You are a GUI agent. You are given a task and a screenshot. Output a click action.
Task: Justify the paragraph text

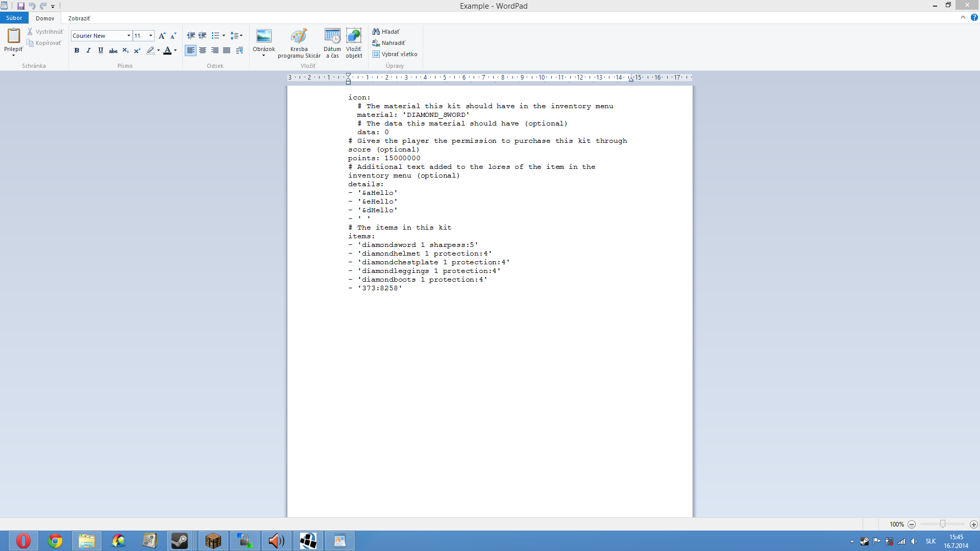227,51
